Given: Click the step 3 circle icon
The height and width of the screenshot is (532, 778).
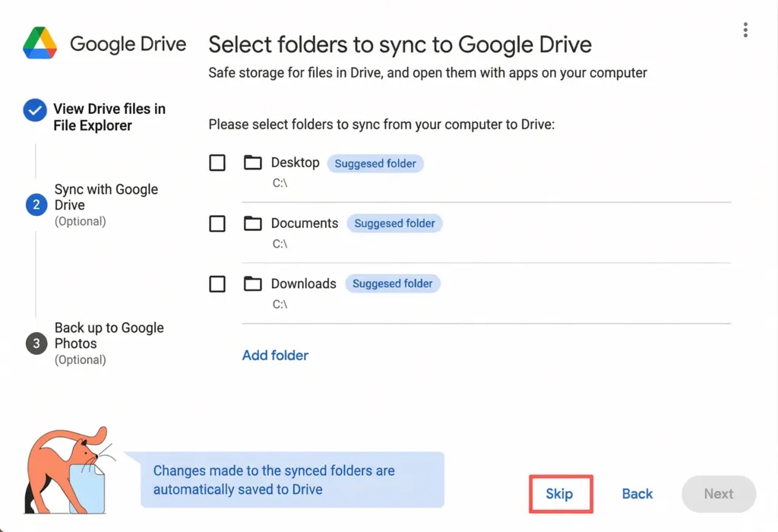Looking at the screenshot, I should (36, 344).
